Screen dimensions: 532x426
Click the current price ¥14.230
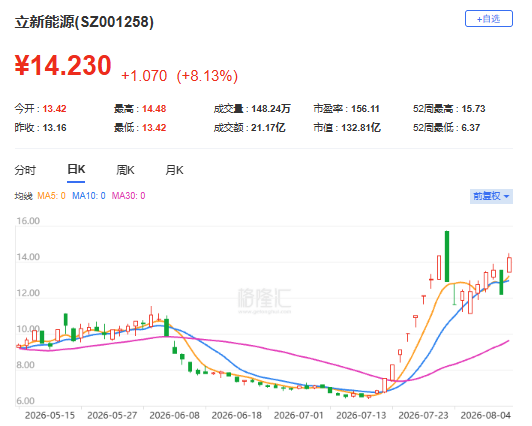point(63,65)
